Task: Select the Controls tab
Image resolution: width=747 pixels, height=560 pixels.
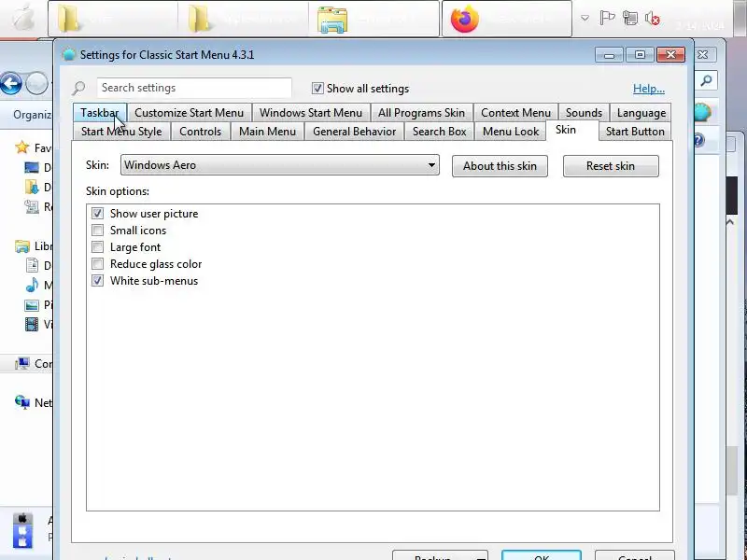Action: [x=200, y=132]
